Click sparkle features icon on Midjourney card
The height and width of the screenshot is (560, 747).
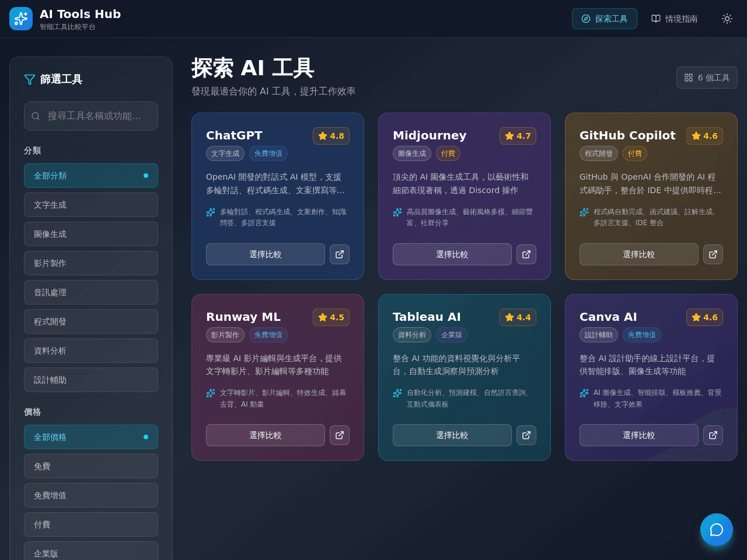pos(397,212)
